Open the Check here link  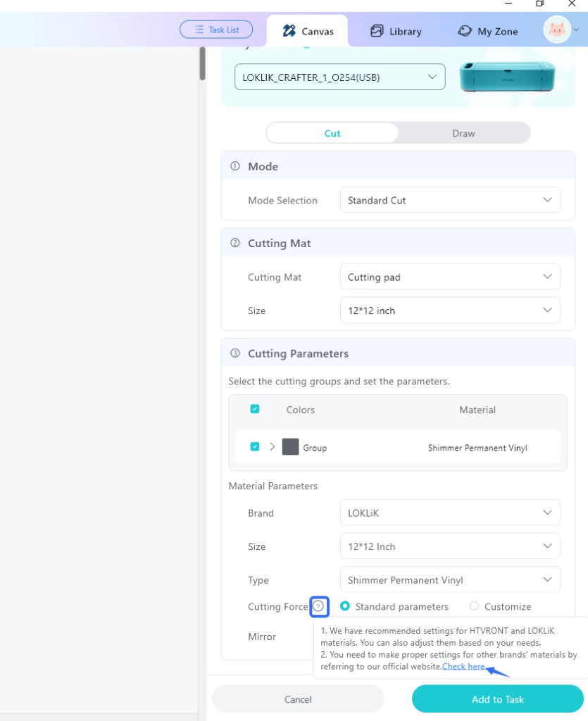463,666
